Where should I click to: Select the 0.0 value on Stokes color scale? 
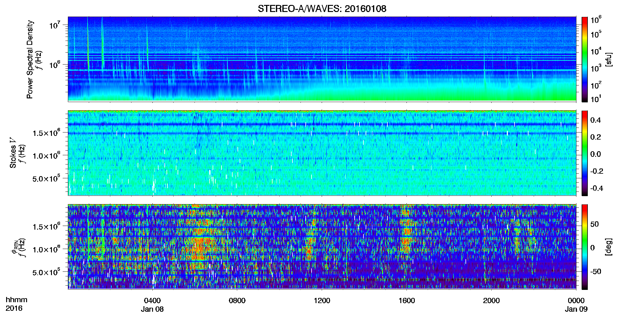tap(596, 154)
